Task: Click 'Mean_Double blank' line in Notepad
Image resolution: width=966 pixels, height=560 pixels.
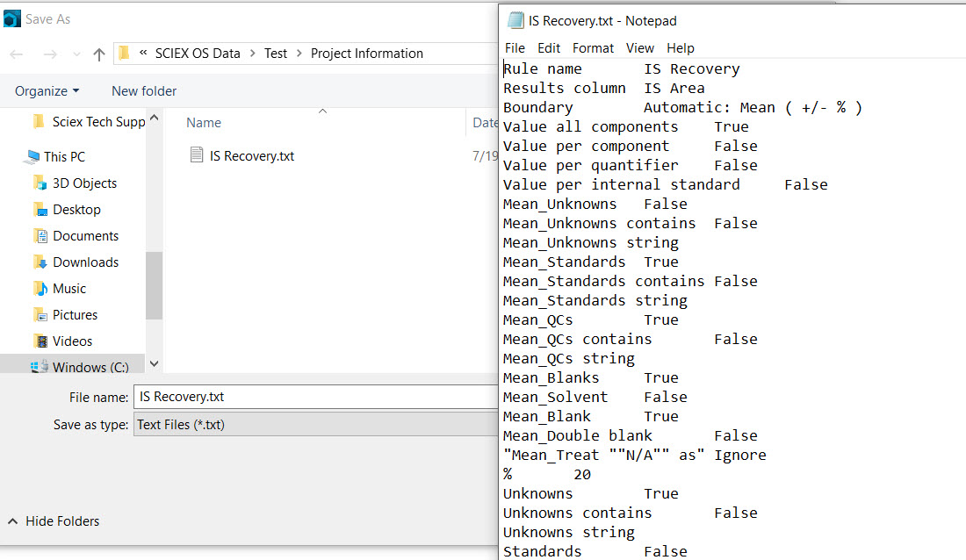Action: coord(631,436)
